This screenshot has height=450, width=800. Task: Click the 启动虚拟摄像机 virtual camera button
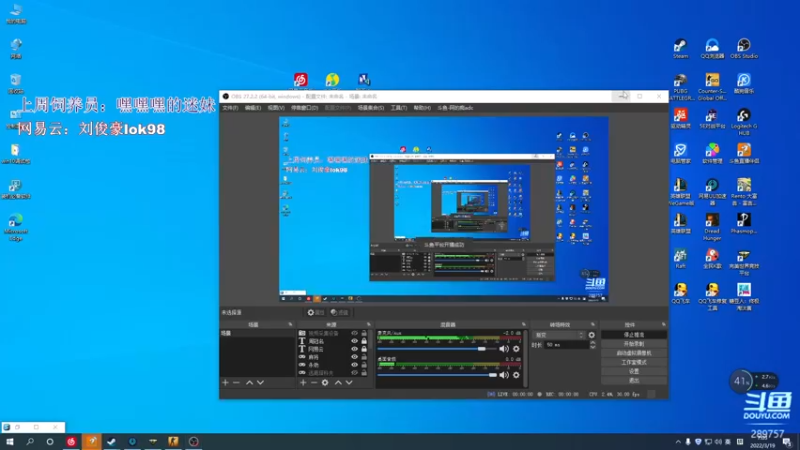pyautogui.click(x=634, y=353)
